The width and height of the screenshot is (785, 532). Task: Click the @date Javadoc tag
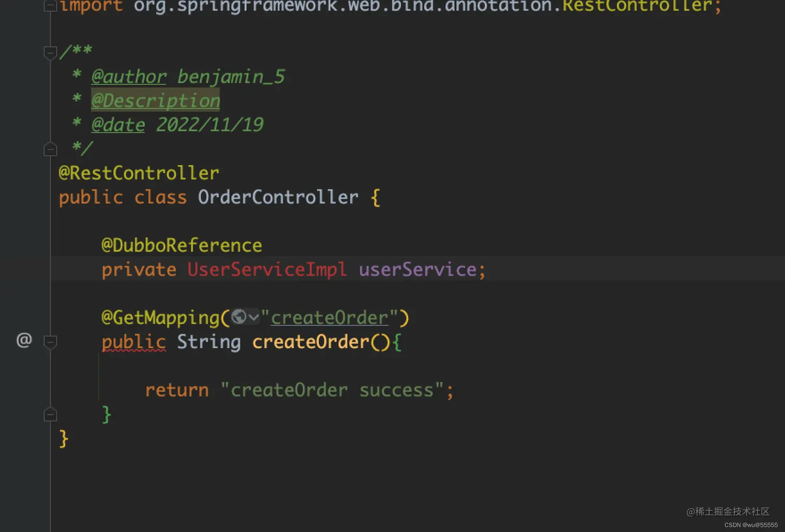[x=118, y=125]
